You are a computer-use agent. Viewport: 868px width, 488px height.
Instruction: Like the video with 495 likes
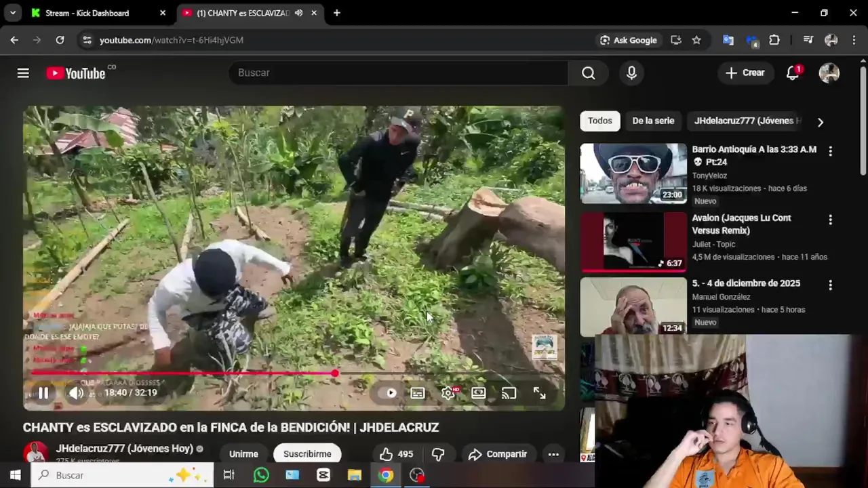[x=397, y=454]
